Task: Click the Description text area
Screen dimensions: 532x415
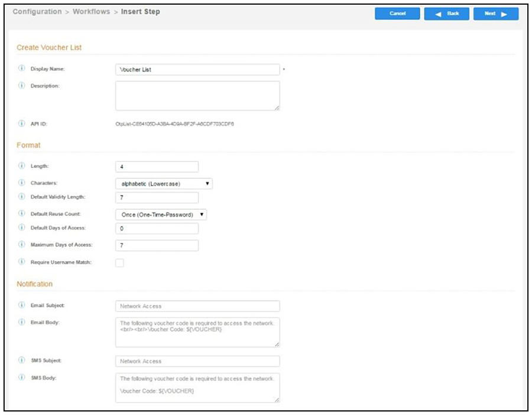Action: pos(197,96)
